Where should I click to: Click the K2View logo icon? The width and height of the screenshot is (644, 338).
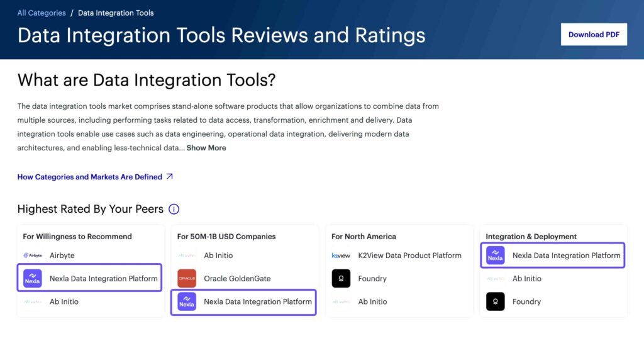pos(341,256)
